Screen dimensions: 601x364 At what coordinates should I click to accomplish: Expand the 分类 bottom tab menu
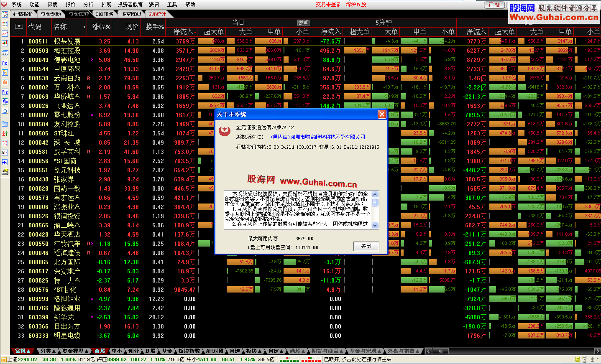tap(49, 351)
